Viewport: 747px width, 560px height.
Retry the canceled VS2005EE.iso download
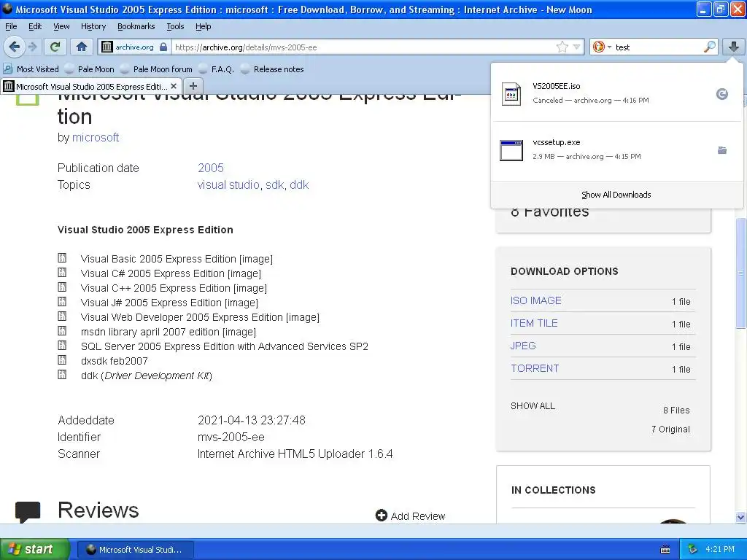pos(722,94)
